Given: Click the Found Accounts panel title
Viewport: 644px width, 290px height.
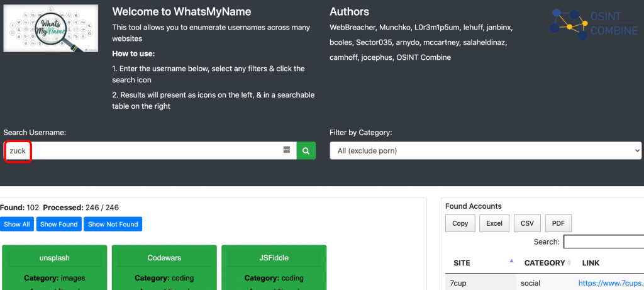Looking at the screenshot, I should click(x=473, y=206).
